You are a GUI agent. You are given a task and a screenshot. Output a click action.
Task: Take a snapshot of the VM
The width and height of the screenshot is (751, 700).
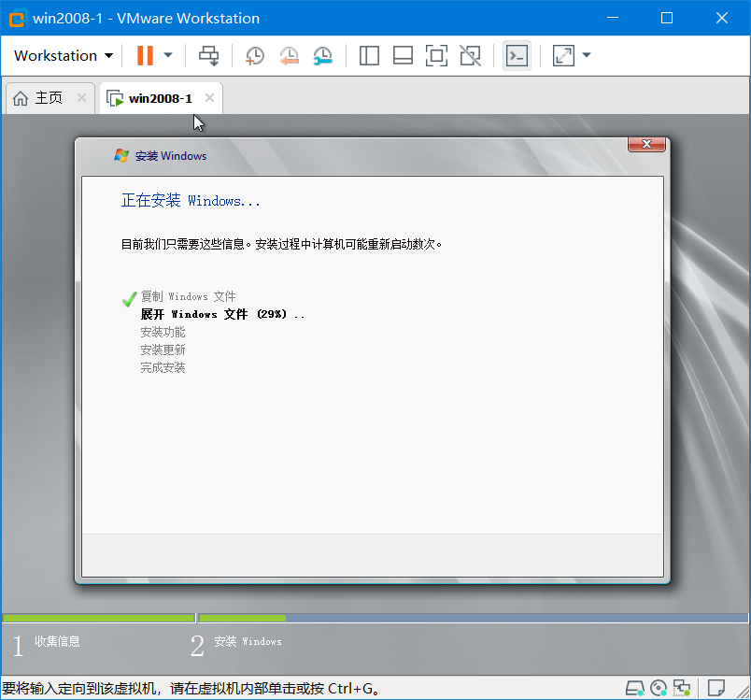[x=255, y=55]
